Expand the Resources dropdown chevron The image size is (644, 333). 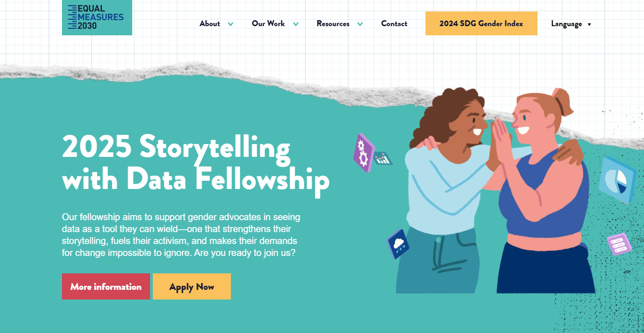click(360, 23)
